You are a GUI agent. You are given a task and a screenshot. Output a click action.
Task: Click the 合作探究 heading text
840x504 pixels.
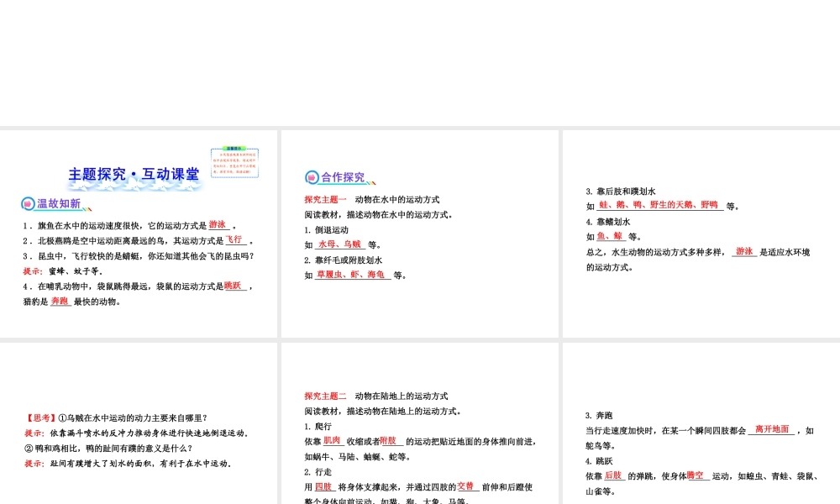[x=343, y=176]
